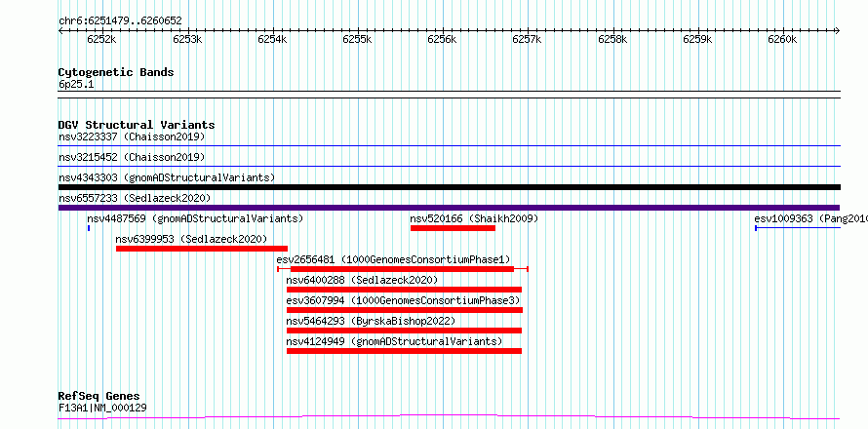Click the 6260k ruler tick label

[782, 39]
